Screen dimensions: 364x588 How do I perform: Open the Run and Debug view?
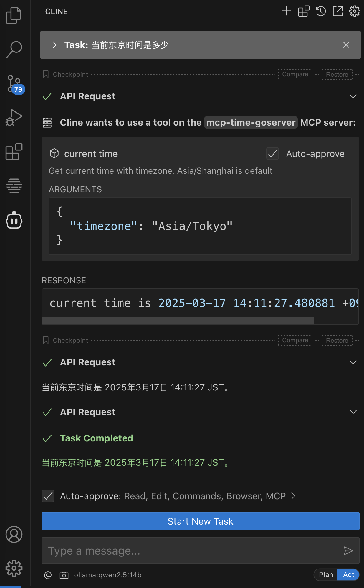coord(14,118)
